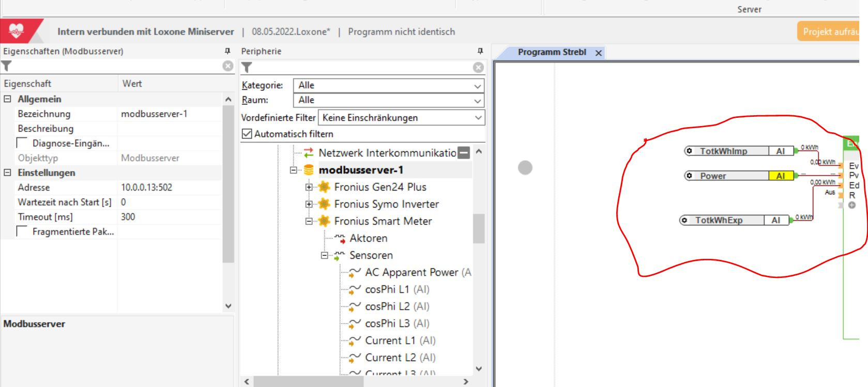The image size is (868, 387).
Task: Enable the Fragmentierte Pak... checkbox
Action: (22, 231)
